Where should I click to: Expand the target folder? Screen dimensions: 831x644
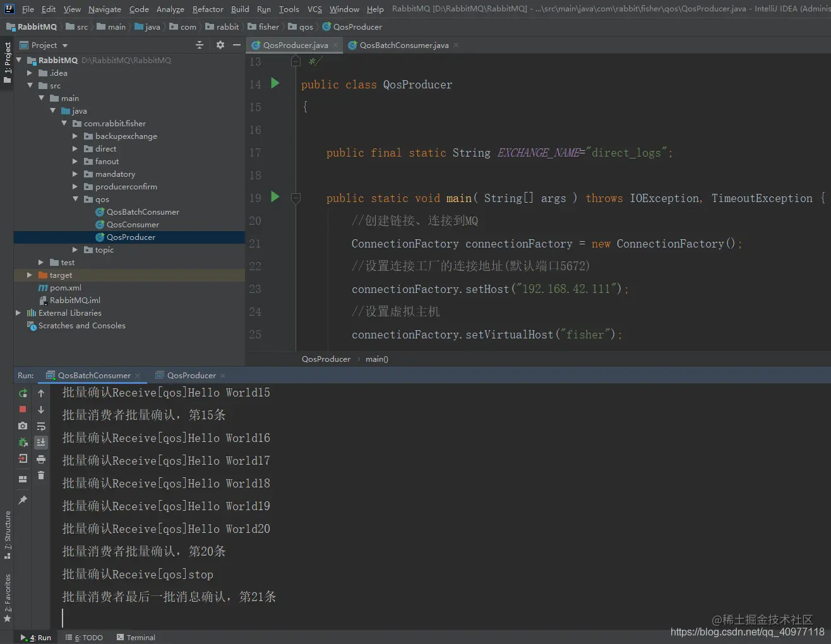point(30,275)
